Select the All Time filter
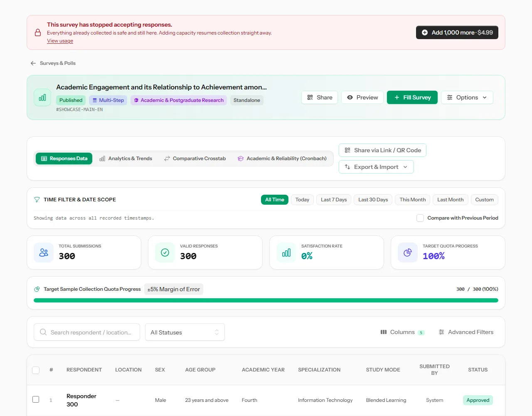Viewport: 532px width, 416px height. coord(275,200)
